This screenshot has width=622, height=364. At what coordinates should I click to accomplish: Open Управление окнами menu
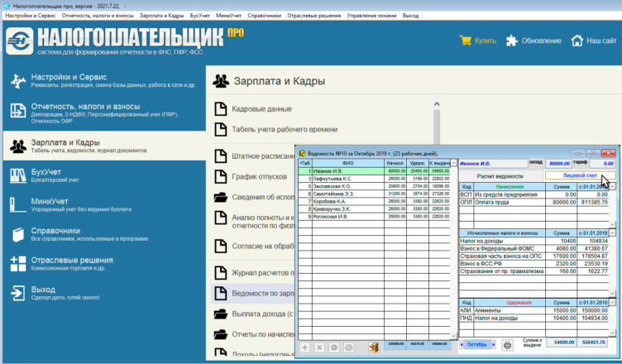coord(371,16)
